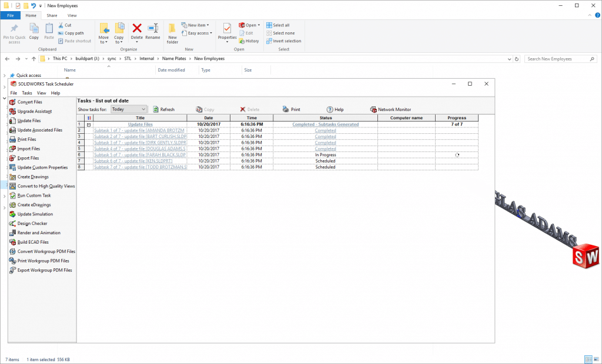602x364 pixels.
Task: Open the Show tasks for dropdown
Action: pyautogui.click(x=128, y=109)
